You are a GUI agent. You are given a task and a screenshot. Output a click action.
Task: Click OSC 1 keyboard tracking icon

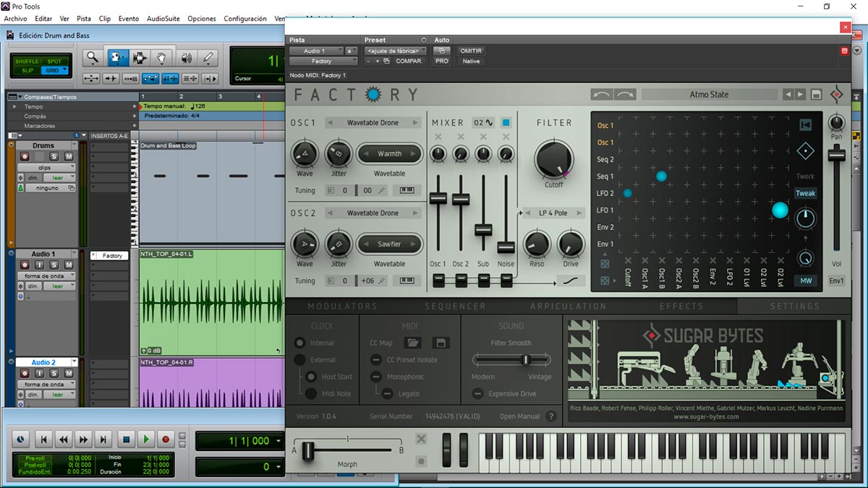click(x=407, y=190)
